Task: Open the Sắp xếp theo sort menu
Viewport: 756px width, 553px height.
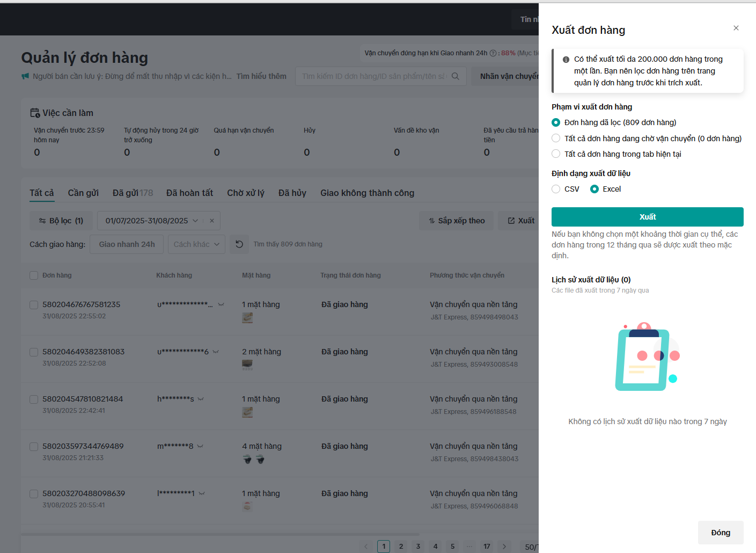Action: coord(456,221)
